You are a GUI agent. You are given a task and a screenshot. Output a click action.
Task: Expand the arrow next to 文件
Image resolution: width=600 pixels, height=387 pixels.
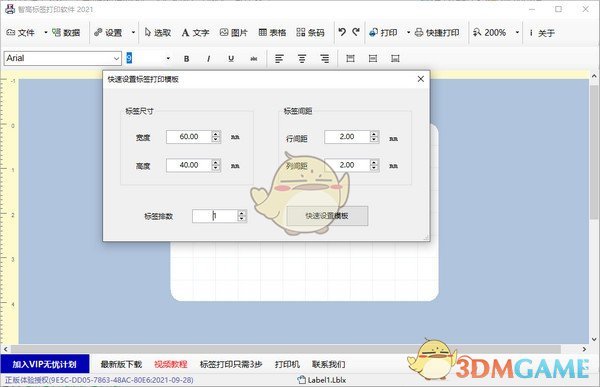click(46, 33)
